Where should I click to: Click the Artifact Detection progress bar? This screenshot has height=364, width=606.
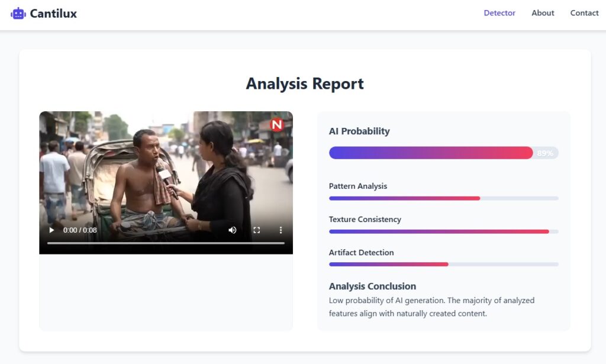click(x=443, y=265)
